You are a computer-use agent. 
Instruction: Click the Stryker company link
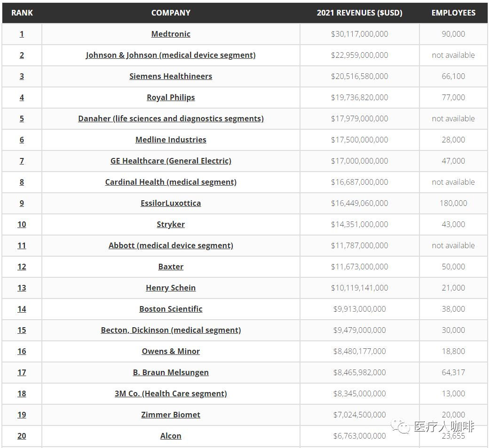(171, 224)
